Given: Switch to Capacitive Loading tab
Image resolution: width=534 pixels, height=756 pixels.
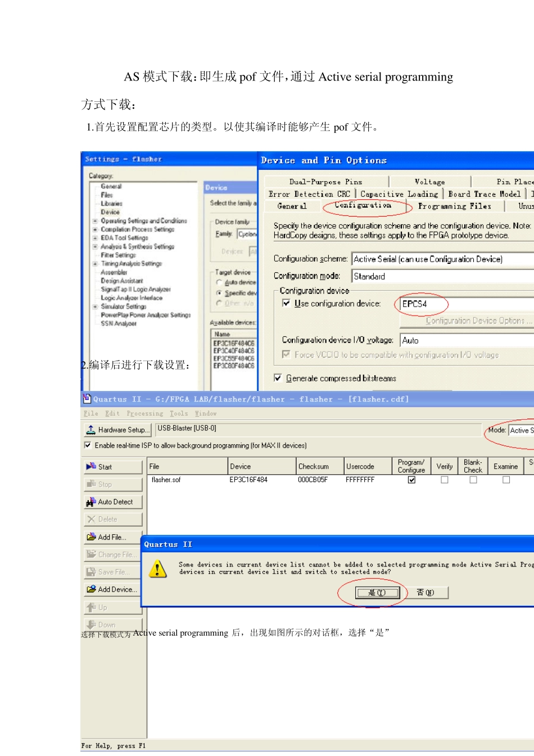Looking at the screenshot, I should (399, 194).
